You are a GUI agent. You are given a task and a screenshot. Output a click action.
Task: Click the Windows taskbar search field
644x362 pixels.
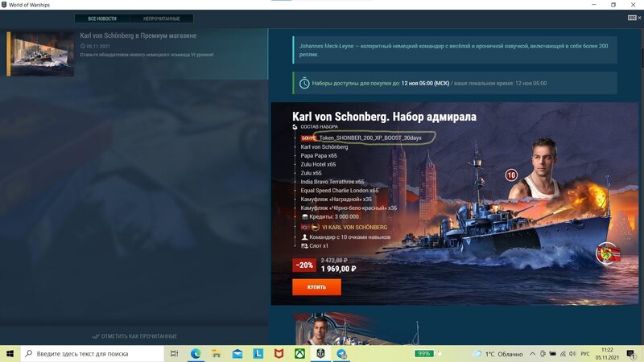pos(92,353)
